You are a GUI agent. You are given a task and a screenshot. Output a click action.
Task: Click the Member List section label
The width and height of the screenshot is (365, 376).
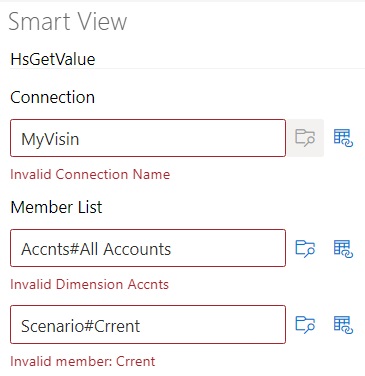(56, 207)
